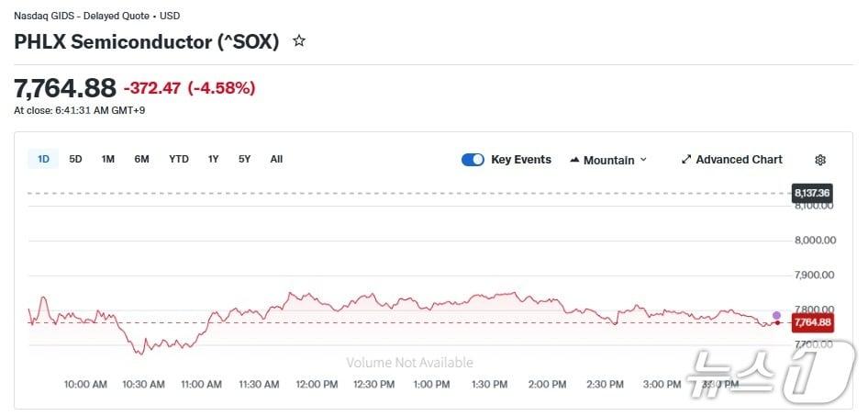Image resolution: width=868 pixels, height=416 pixels.
Task: Click the red 7,764.88 current price tag
Action: pos(812,322)
